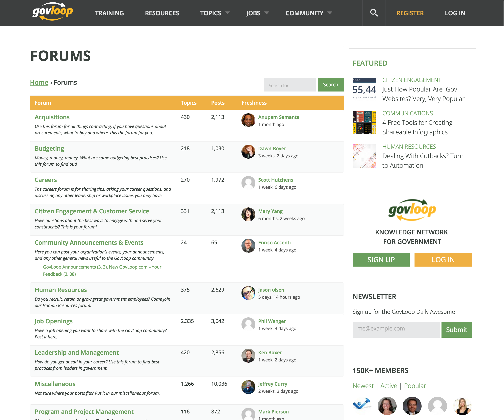Screen dimensions: 504x420
Task: Click Register in the header
Action: tap(410, 13)
